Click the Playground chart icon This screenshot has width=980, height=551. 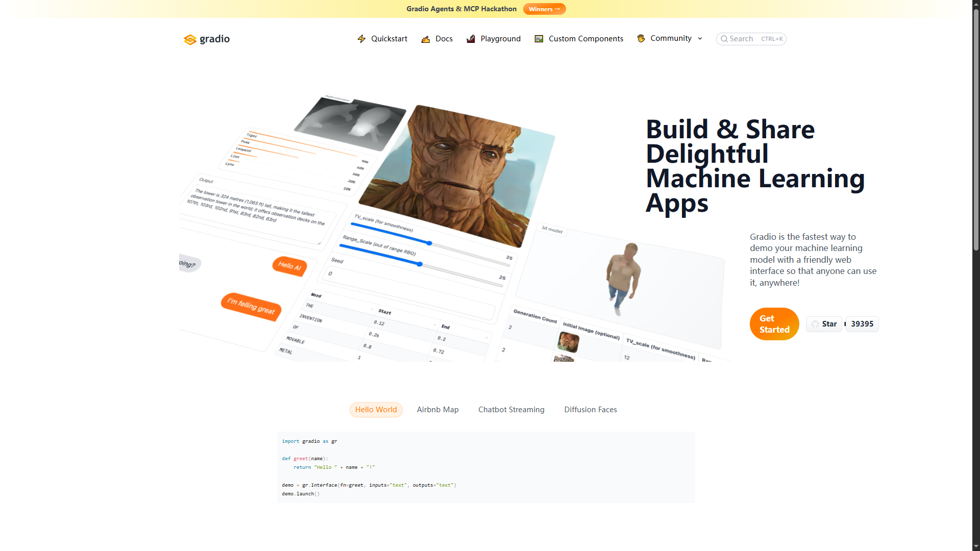click(x=471, y=39)
